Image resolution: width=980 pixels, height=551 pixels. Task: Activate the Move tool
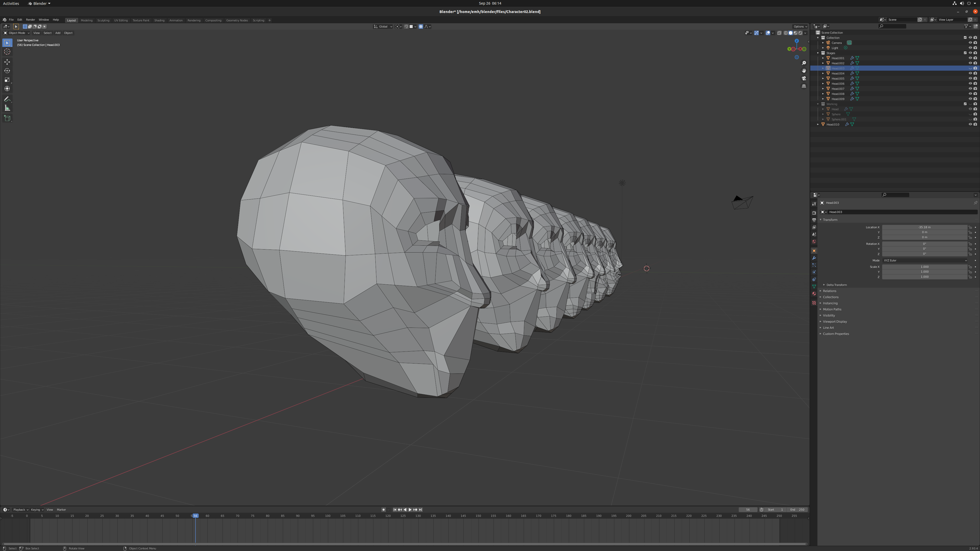[x=7, y=62]
